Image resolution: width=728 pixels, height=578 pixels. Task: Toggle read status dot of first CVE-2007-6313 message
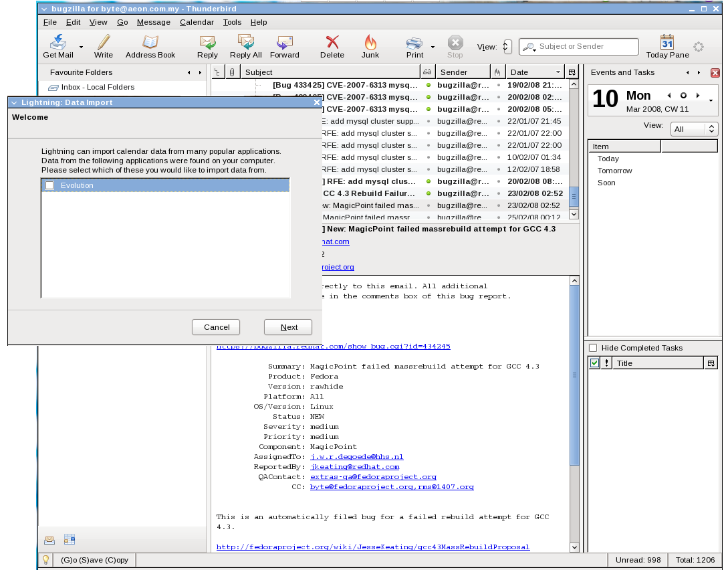click(428, 85)
